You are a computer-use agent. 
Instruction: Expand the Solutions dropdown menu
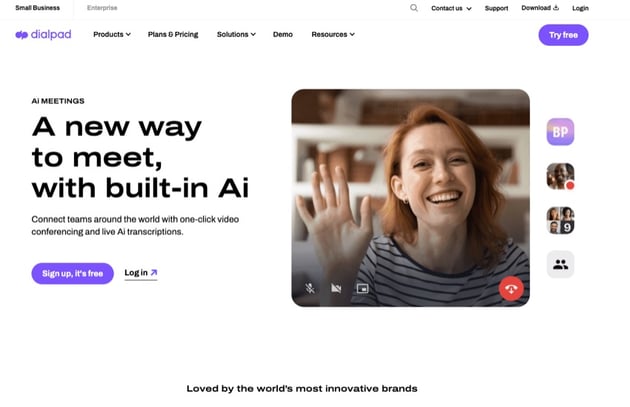click(236, 35)
